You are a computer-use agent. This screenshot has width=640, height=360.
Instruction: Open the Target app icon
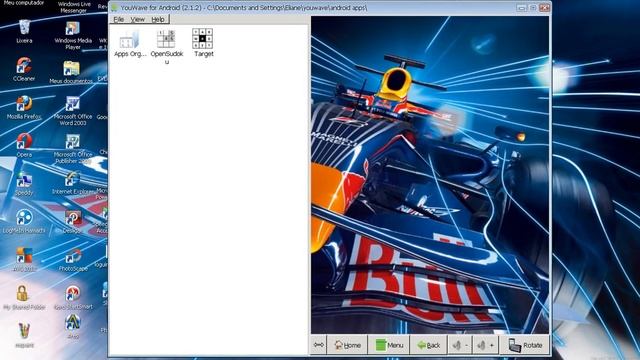click(x=203, y=43)
